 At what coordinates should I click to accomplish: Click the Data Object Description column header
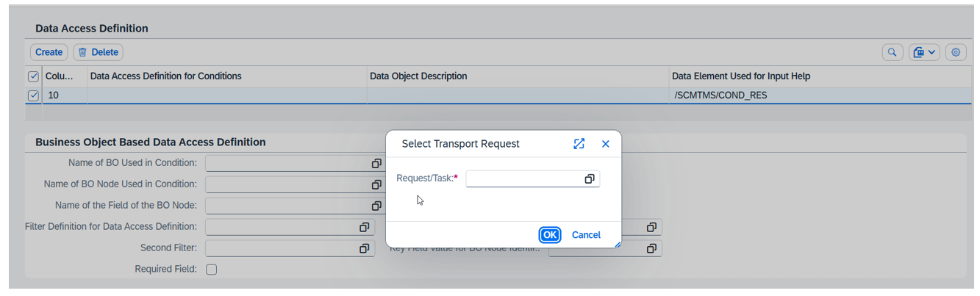418,76
